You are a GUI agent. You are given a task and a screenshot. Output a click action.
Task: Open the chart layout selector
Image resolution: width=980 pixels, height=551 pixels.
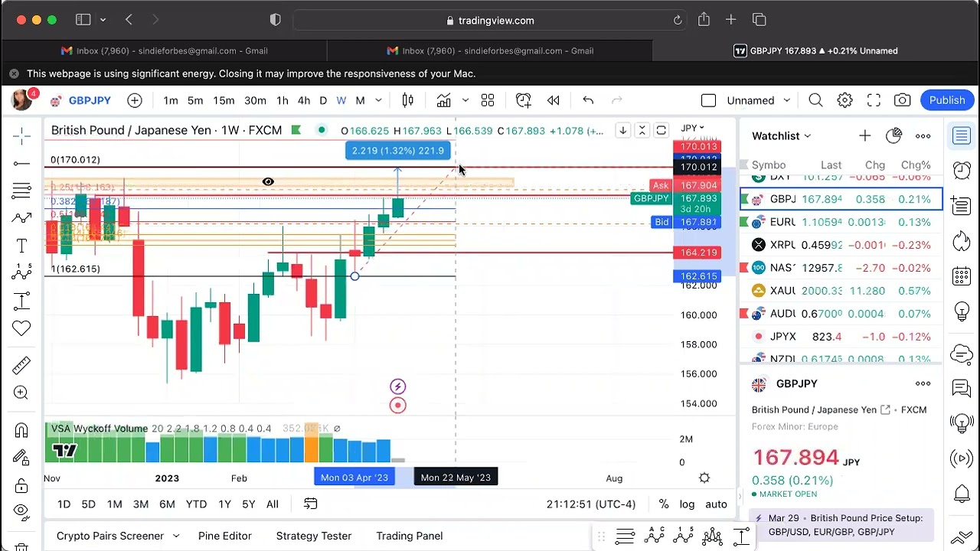pos(709,100)
